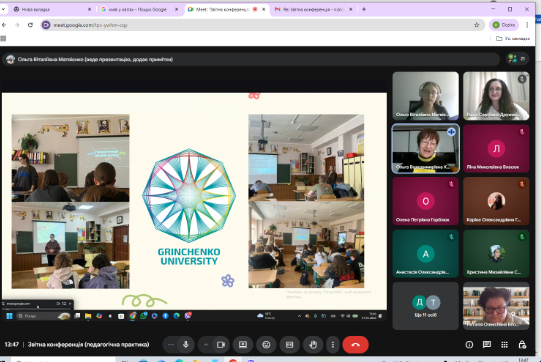This screenshot has height=362, width=541.
Task: Expand video settings chevron next to camera
Action: click(x=206, y=344)
